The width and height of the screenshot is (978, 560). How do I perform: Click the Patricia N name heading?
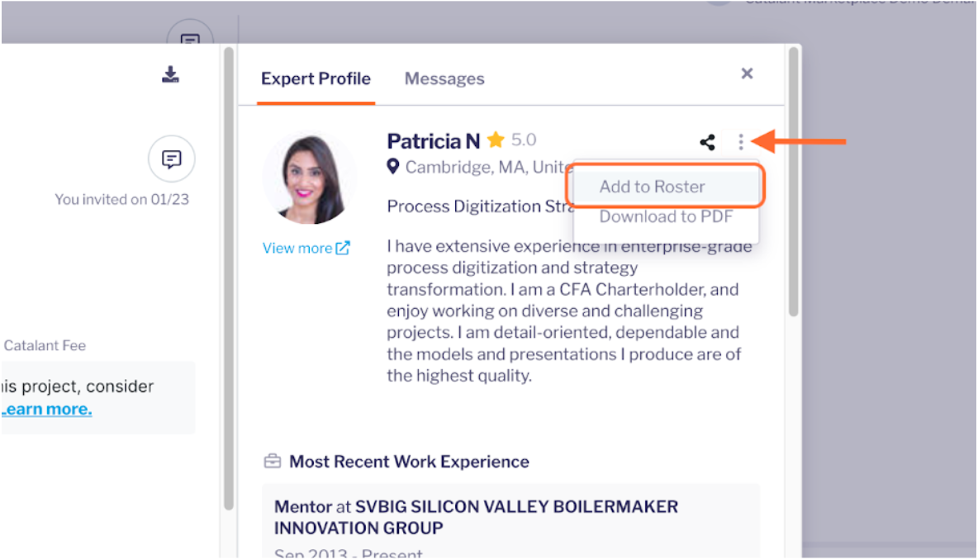(x=434, y=141)
